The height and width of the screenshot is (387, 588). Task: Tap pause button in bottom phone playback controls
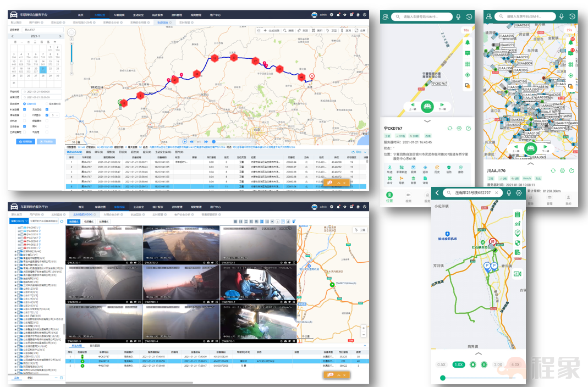(x=484, y=364)
